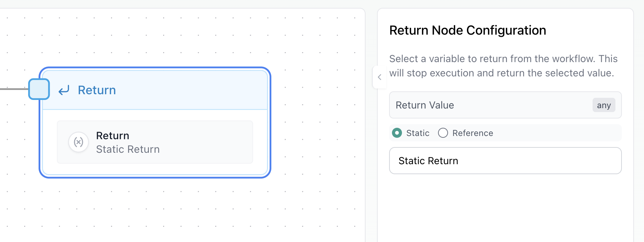Click the Static Return text input box
The image size is (644, 242).
coord(505,161)
